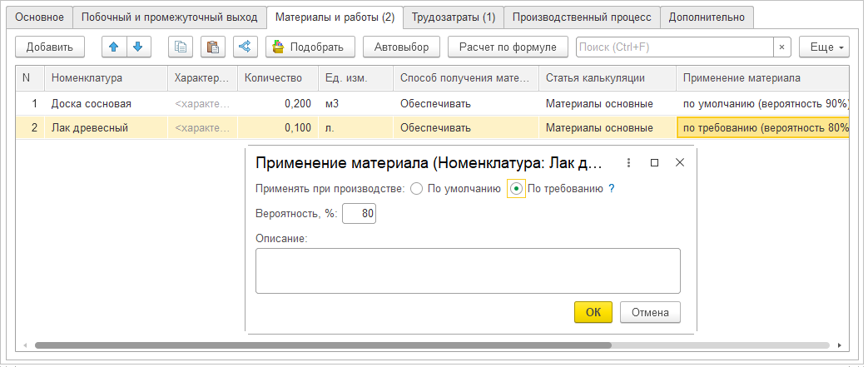Click the "Отмена" button

coord(650,312)
